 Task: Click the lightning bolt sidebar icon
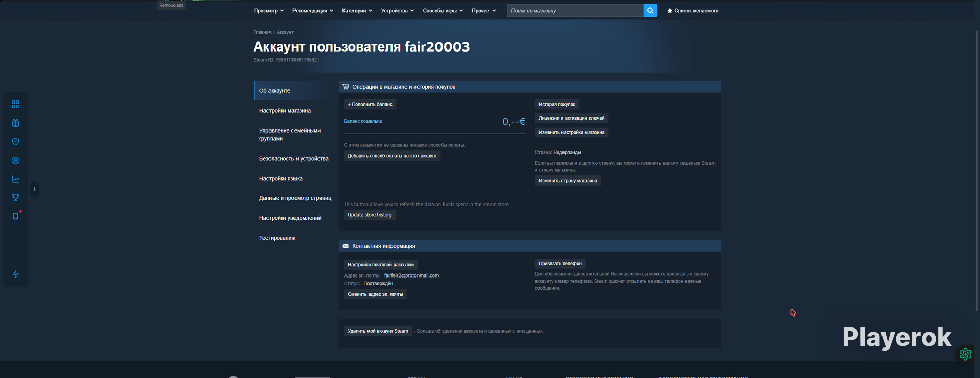click(x=16, y=274)
